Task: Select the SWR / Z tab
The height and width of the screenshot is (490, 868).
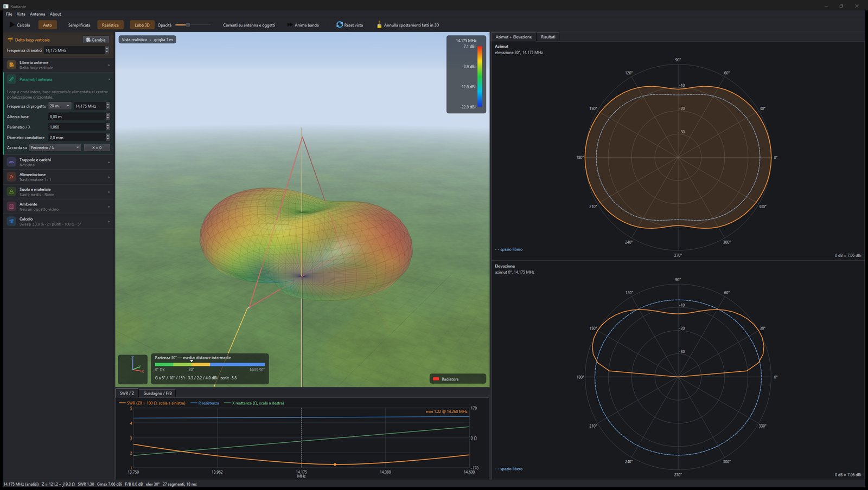Action: pos(127,393)
